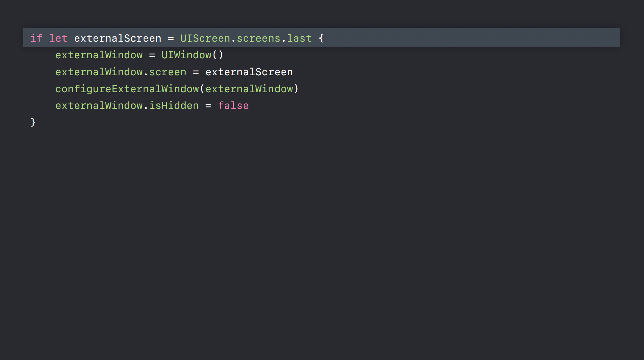Click the 'last' property token
Image resolution: width=644 pixels, height=360 pixels.
point(299,38)
